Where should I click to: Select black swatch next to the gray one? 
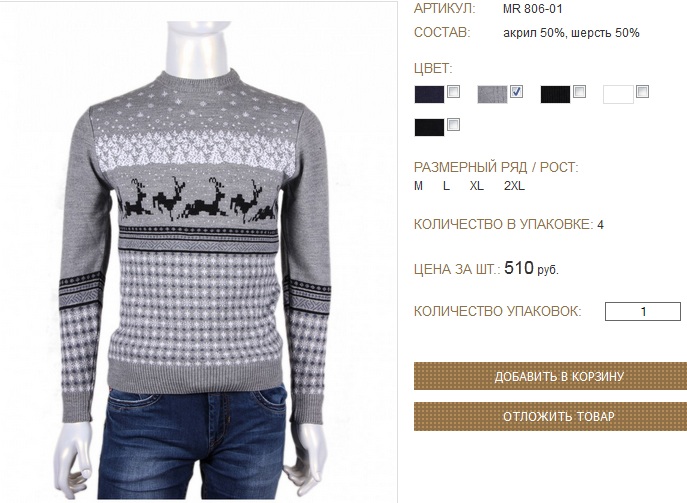[555, 94]
